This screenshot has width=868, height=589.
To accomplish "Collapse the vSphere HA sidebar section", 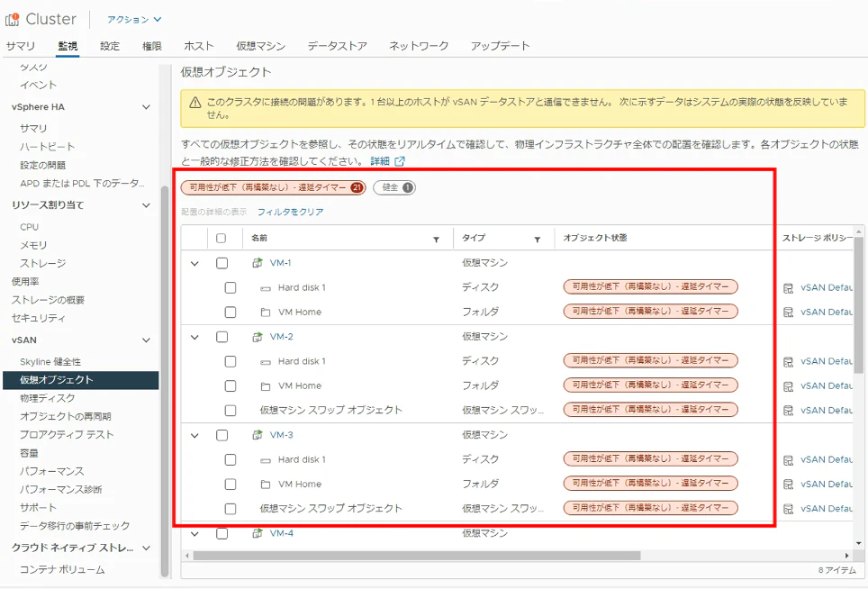I will tap(146, 107).
